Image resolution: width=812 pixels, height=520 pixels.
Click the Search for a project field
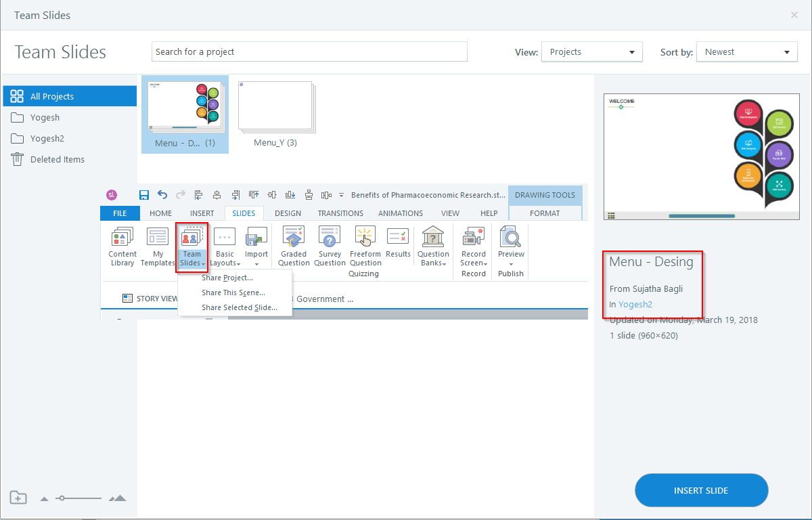click(x=309, y=51)
